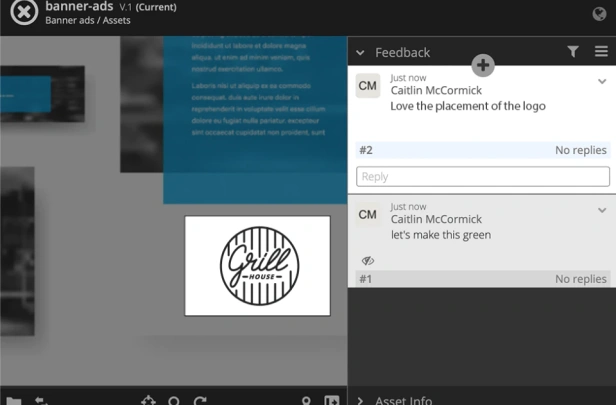The height and width of the screenshot is (405, 616).
Task: Open the feedback filter funnel icon
Action: pyautogui.click(x=573, y=51)
